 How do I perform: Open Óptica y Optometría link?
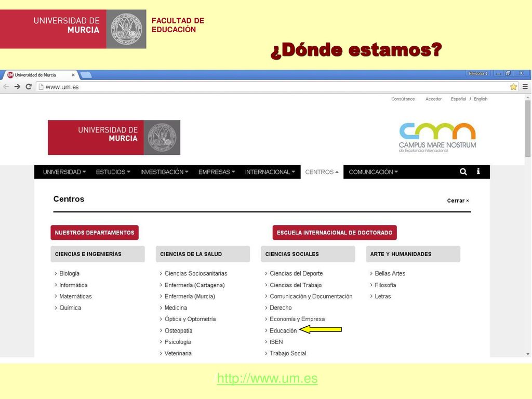[190, 319]
